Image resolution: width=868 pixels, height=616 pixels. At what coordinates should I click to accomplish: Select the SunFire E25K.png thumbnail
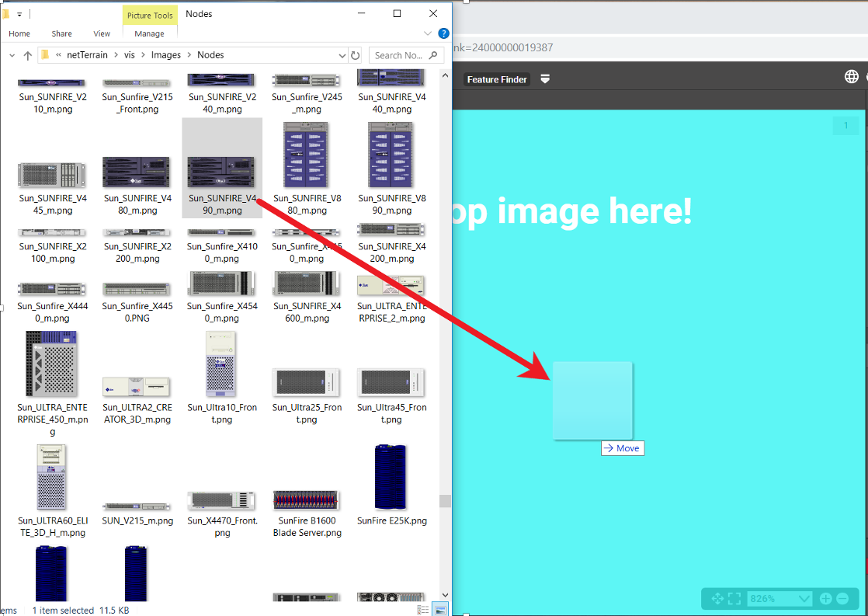click(391, 485)
